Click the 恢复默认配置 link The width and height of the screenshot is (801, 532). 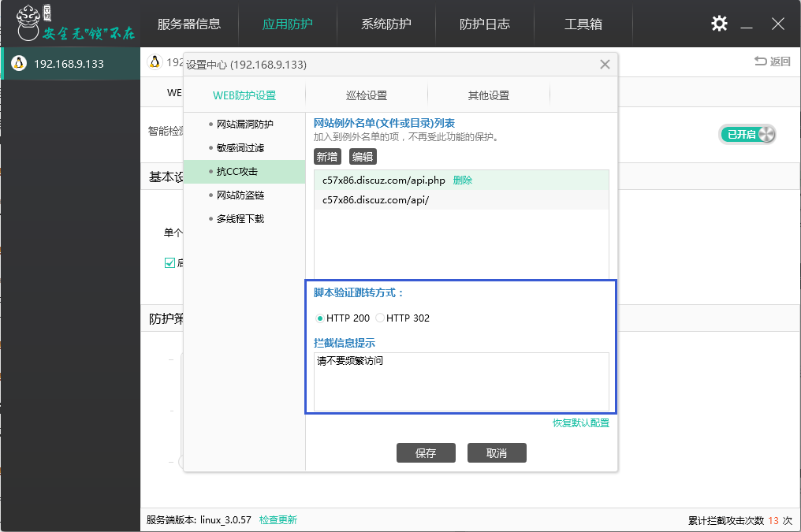(x=581, y=423)
